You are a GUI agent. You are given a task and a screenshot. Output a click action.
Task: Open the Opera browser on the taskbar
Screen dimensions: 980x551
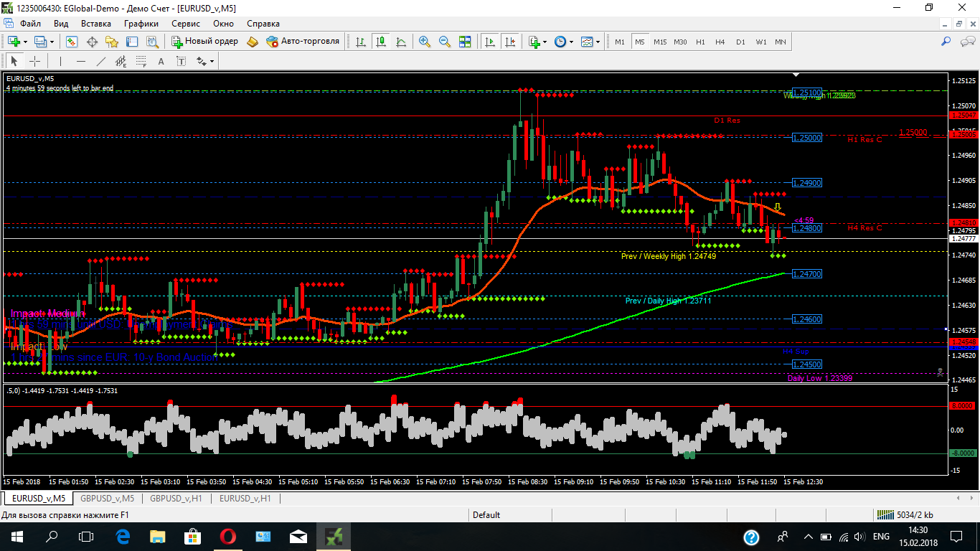(227, 536)
